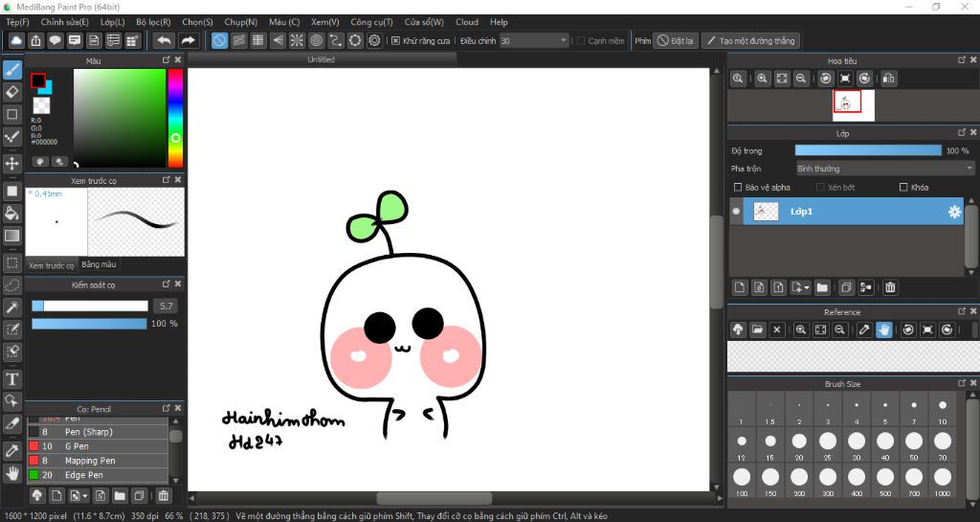Add a new folder in layer panel
The image size is (980, 522).
tap(822, 287)
